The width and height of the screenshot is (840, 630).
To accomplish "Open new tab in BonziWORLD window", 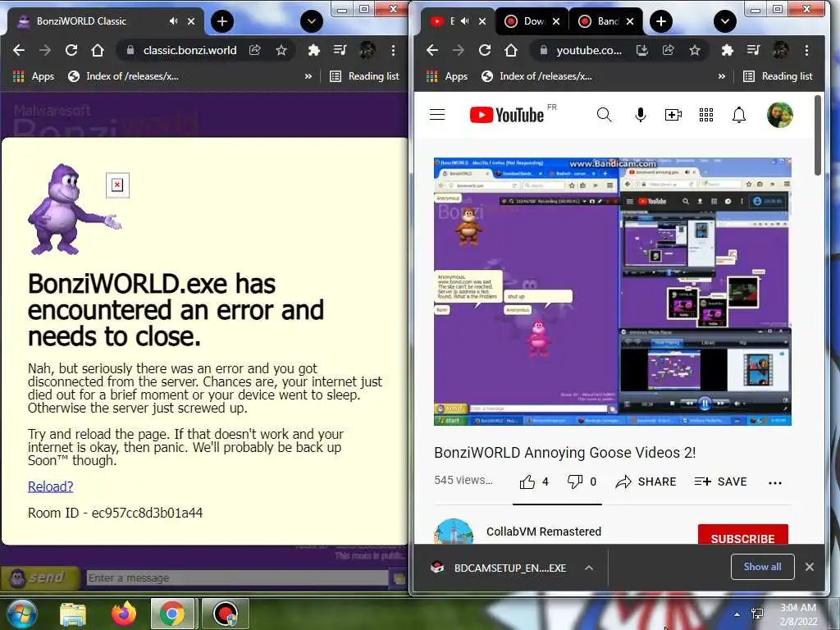I will pyautogui.click(x=222, y=21).
